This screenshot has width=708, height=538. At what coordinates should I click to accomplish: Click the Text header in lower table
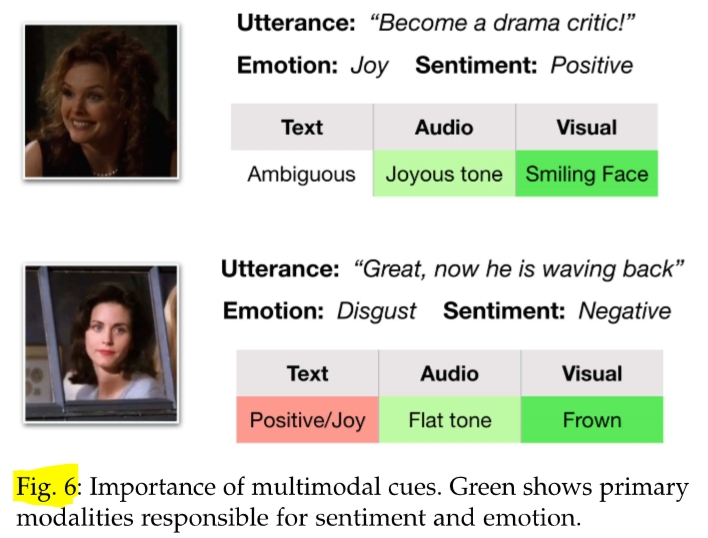[307, 373]
